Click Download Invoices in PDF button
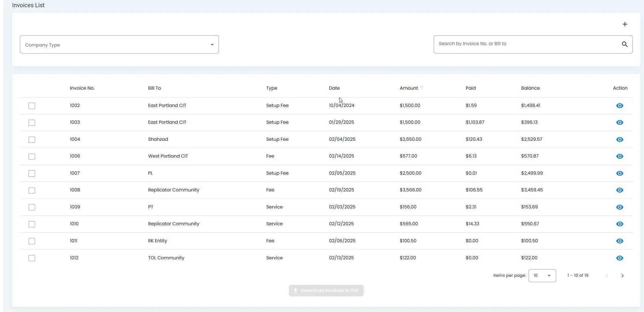 [326, 291]
